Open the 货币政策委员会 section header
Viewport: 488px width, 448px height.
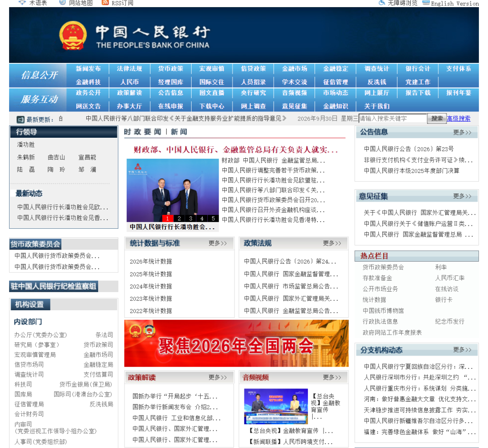click(35, 244)
